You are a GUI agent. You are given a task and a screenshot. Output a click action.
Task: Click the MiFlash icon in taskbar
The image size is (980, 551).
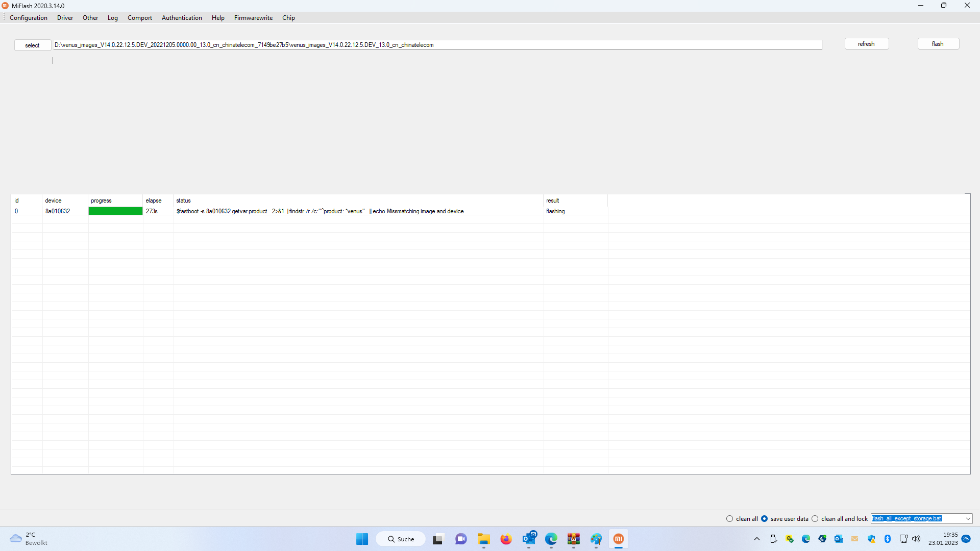click(x=618, y=539)
